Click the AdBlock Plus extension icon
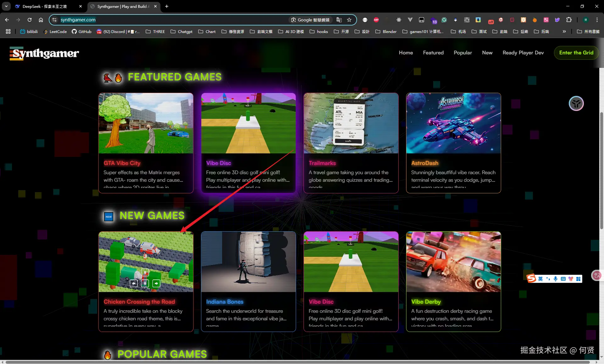The height and width of the screenshot is (364, 604). pyautogui.click(x=376, y=20)
